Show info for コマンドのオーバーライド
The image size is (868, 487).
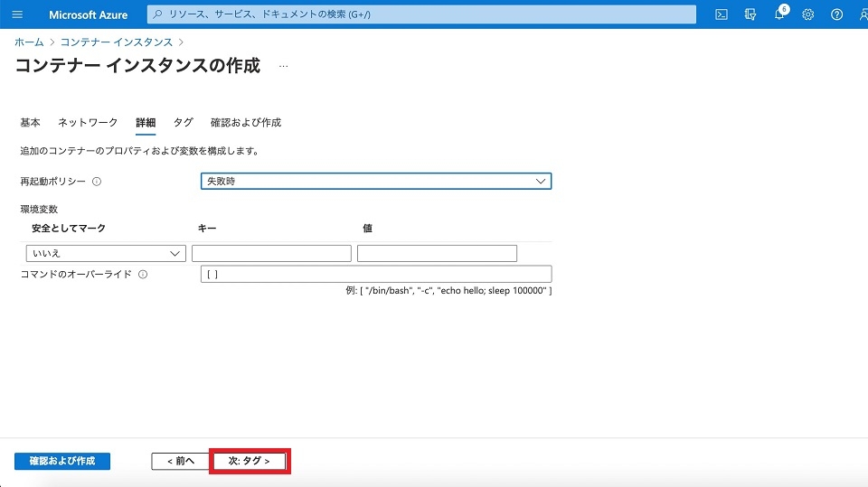[143, 275]
